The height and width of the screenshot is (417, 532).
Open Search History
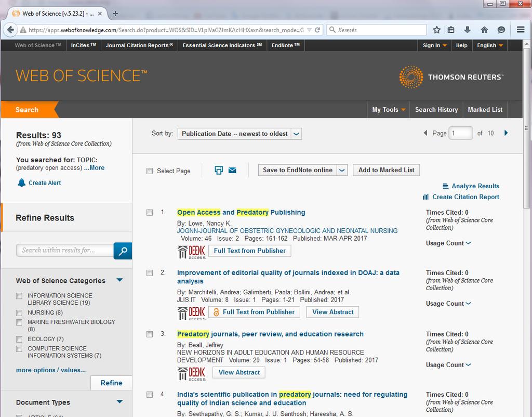(436, 110)
